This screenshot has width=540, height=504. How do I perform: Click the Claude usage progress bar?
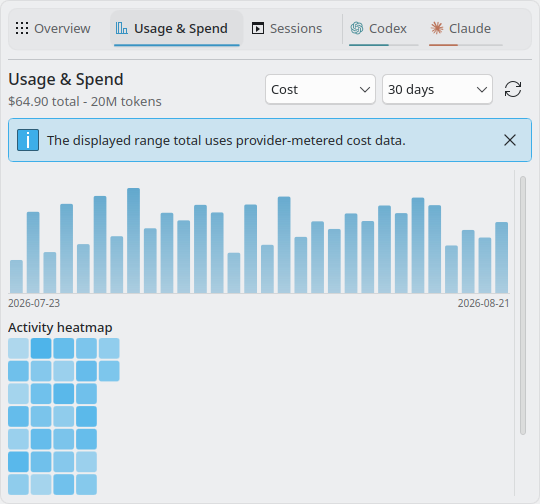pos(466,45)
